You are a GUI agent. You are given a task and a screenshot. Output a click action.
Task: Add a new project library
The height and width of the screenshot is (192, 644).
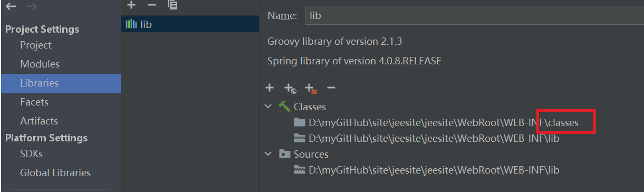132,5
